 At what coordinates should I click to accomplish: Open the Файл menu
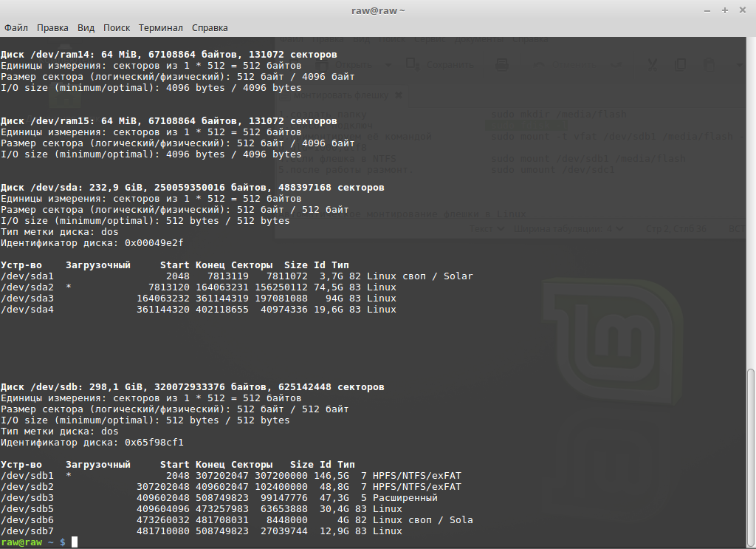(16, 27)
